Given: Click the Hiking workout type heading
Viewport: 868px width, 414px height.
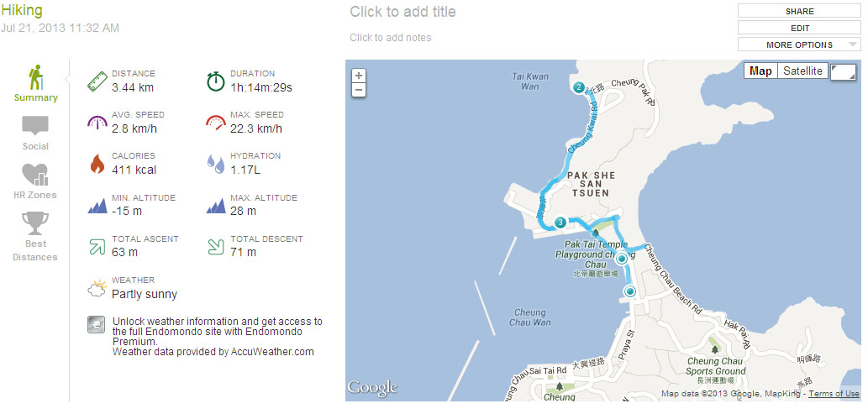Looking at the screenshot, I should tap(22, 10).
